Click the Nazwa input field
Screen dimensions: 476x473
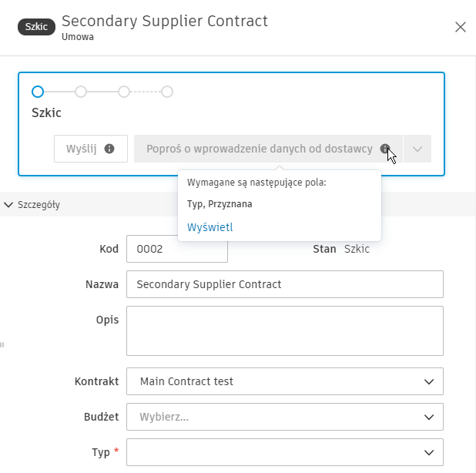[x=284, y=284]
